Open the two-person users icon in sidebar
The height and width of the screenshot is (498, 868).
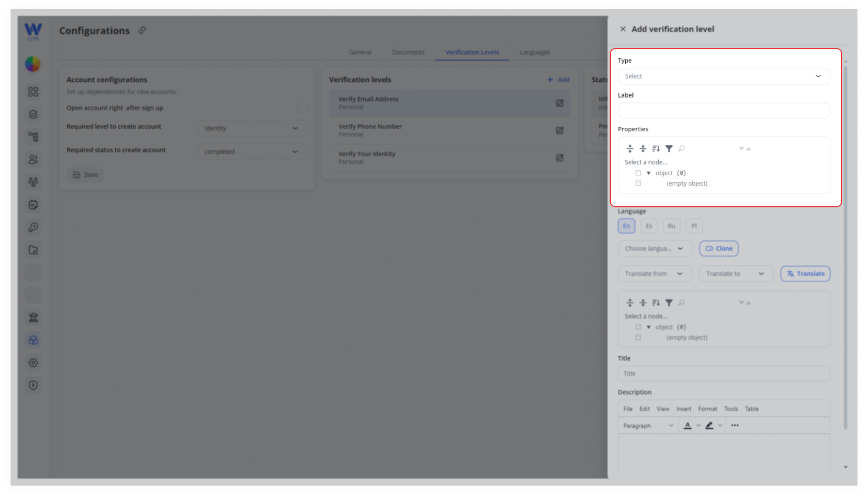33,159
